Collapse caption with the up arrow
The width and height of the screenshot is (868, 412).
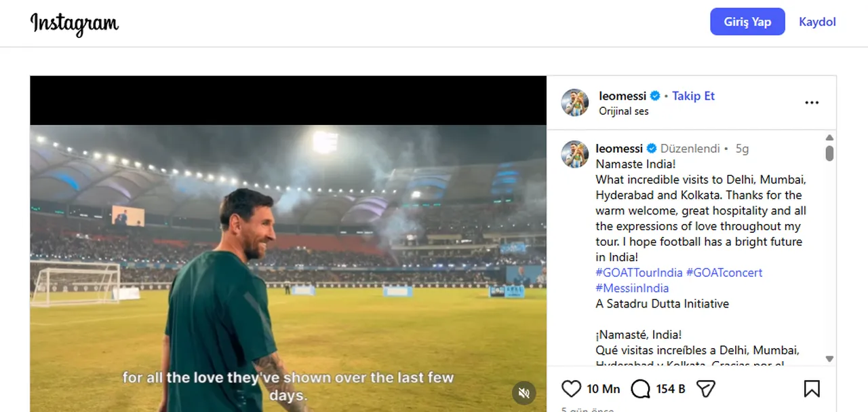click(x=829, y=136)
